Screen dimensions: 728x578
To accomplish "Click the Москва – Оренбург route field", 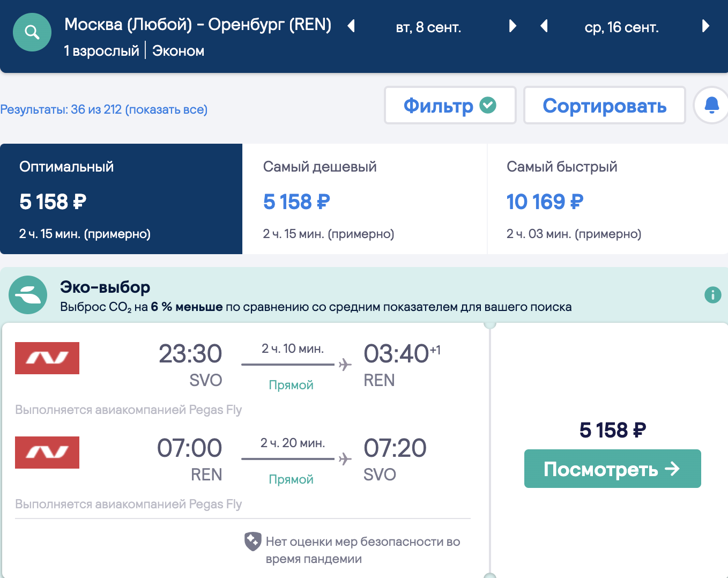I will [197, 25].
